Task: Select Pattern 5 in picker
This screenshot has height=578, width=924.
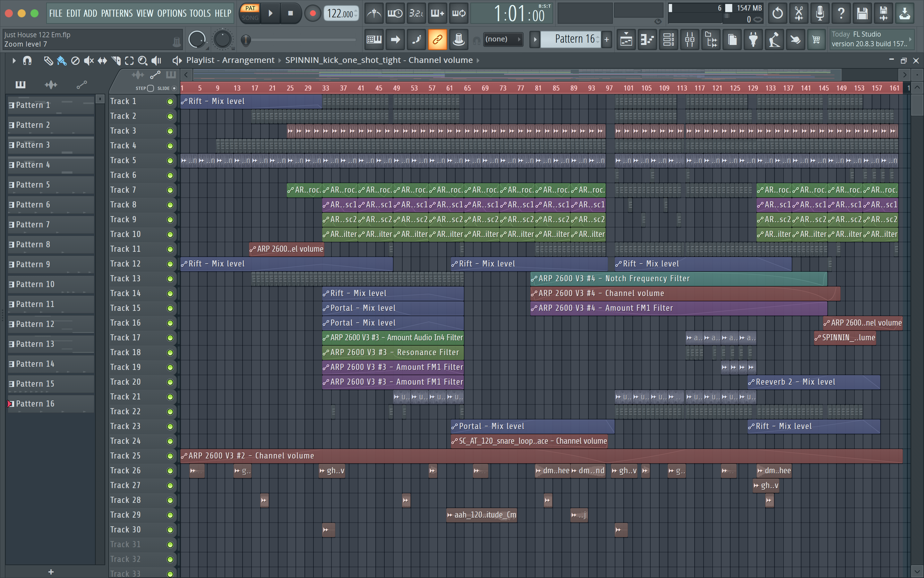Action: pyautogui.click(x=51, y=185)
